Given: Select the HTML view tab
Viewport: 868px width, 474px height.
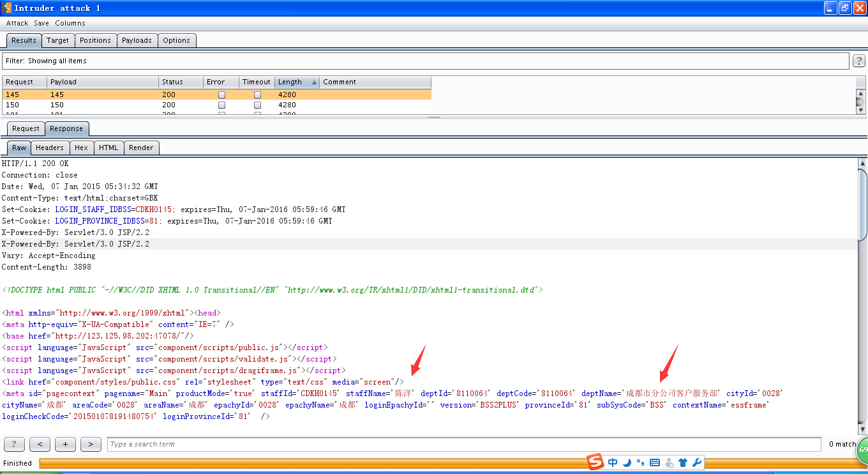Looking at the screenshot, I should [x=108, y=148].
